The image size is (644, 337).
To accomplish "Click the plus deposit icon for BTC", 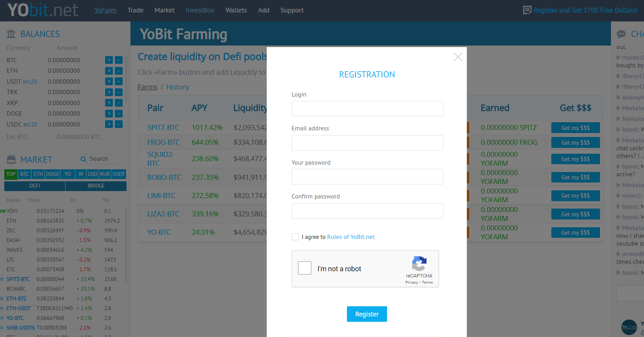I will pos(109,60).
